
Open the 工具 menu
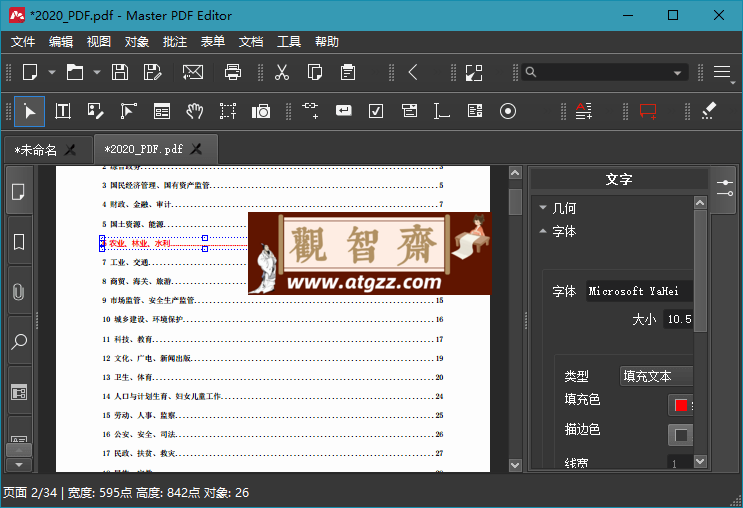[x=289, y=42]
